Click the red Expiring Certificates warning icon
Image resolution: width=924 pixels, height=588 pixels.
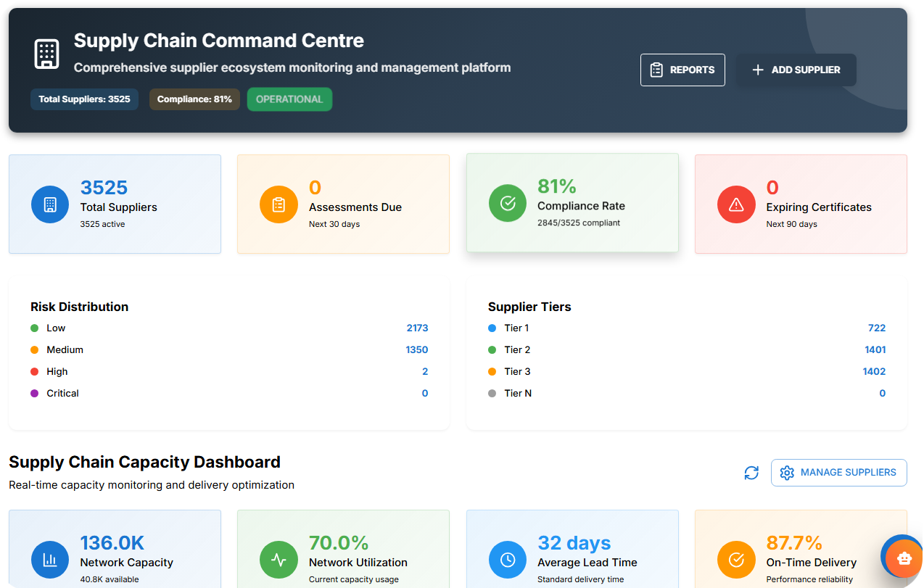(736, 204)
